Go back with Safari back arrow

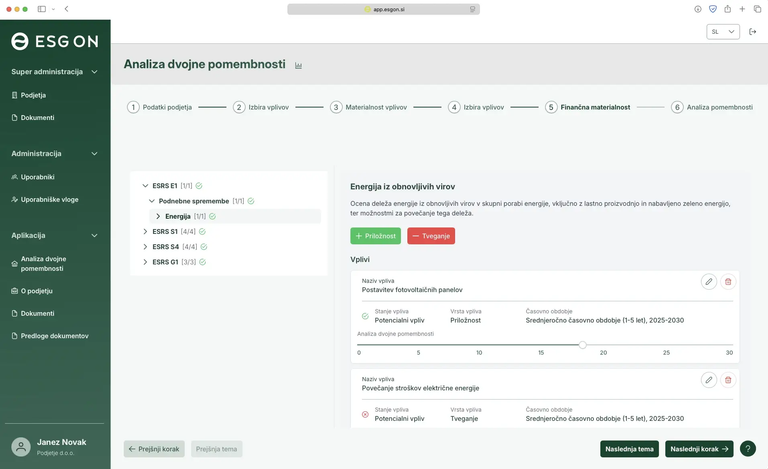point(67,9)
